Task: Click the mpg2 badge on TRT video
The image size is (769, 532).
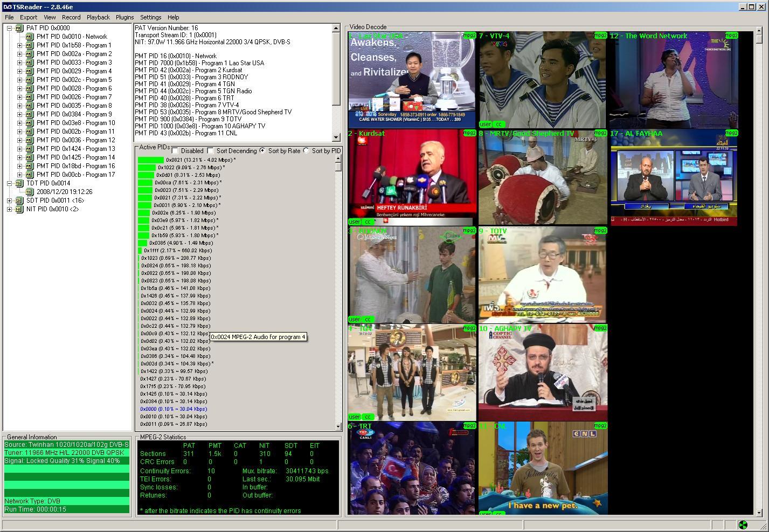Action: (x=469, y=426)
